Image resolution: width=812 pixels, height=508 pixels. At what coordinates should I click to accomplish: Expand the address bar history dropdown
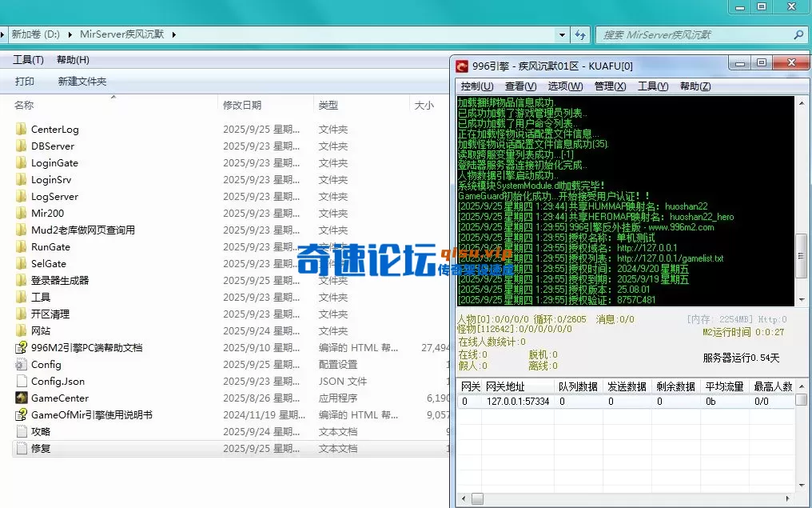pos(563,34)
